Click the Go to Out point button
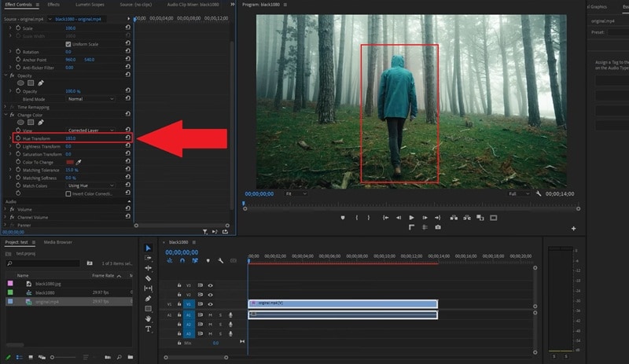629x364 pixels. pyautogui.click(x=438, y=218)
